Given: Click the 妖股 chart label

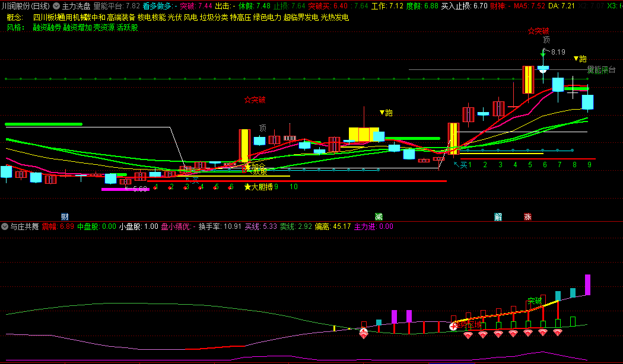Looking at the screenshot, I should pos(260,173).
